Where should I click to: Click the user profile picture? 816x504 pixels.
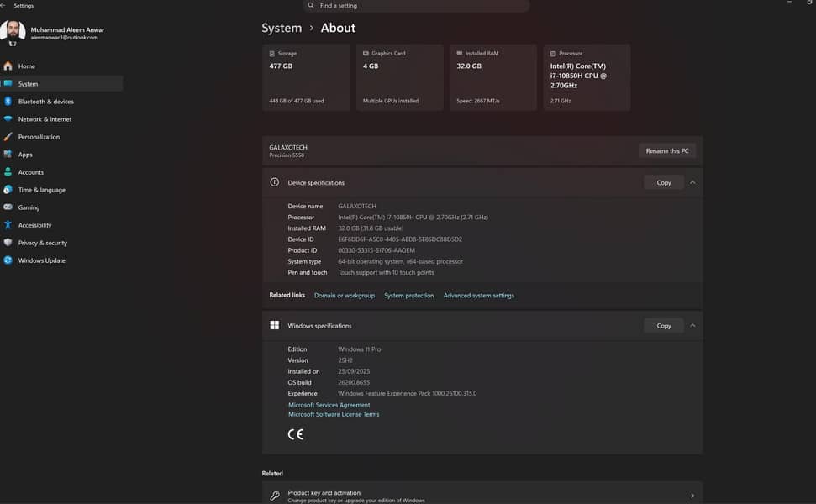point(13,32)
